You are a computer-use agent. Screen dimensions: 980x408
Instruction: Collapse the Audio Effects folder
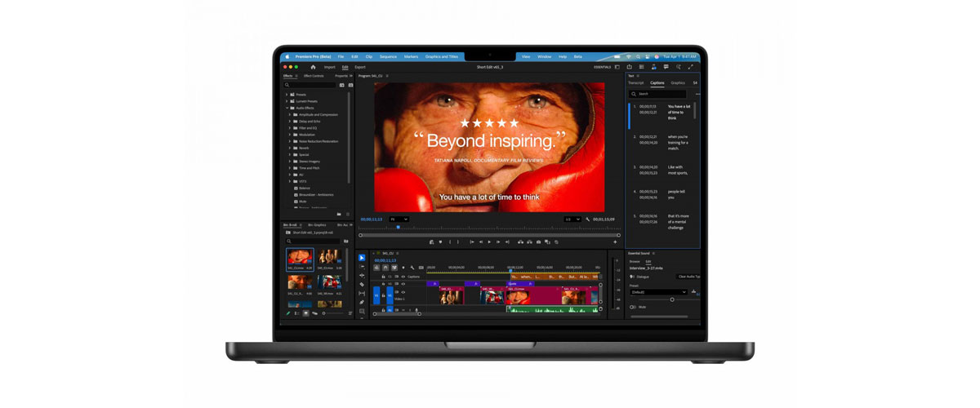pos(287,108)
